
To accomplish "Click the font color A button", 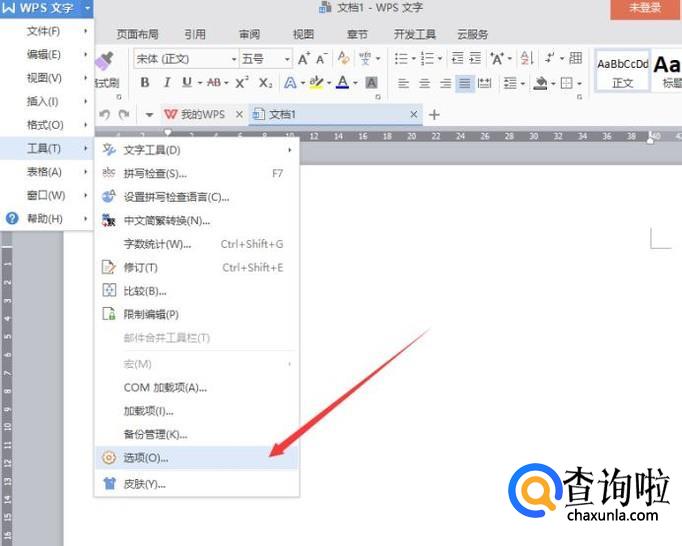I will pos(342,83).
